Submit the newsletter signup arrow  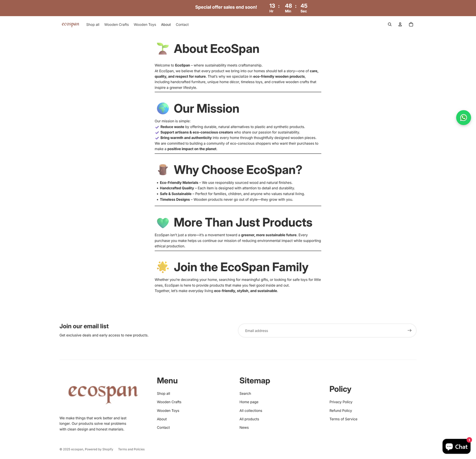point(409,330)
